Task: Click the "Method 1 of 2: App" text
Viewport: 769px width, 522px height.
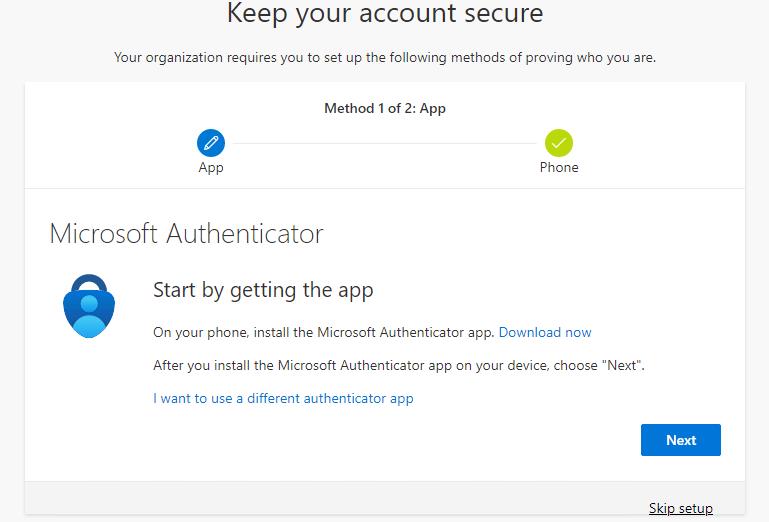Action: pyautogui.click(x=385, y=108)
